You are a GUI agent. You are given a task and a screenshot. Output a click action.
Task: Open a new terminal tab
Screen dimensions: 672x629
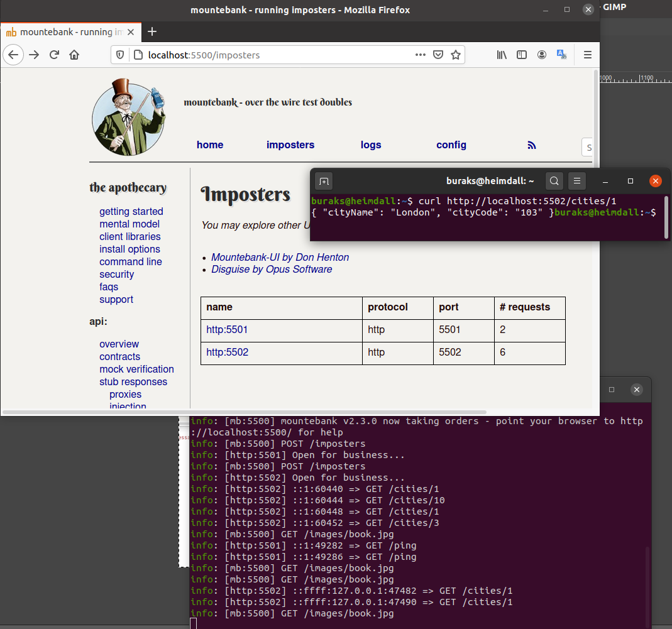[323, 181]
